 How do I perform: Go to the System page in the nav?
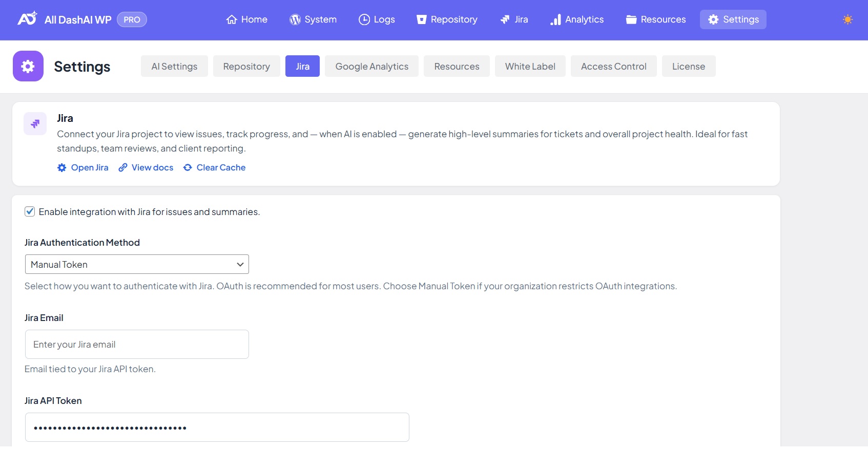[313, 19]
